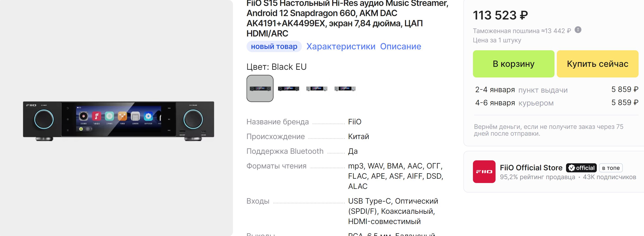Click the yellow "Купить сейчас" button
Screen dimensions: 644x236
pos(597,64)
